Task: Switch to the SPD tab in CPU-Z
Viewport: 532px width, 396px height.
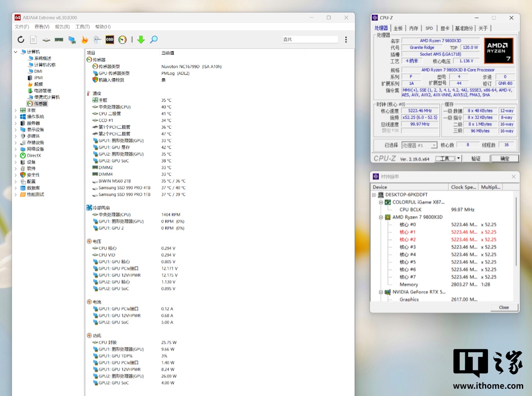Action: [429, 28]
